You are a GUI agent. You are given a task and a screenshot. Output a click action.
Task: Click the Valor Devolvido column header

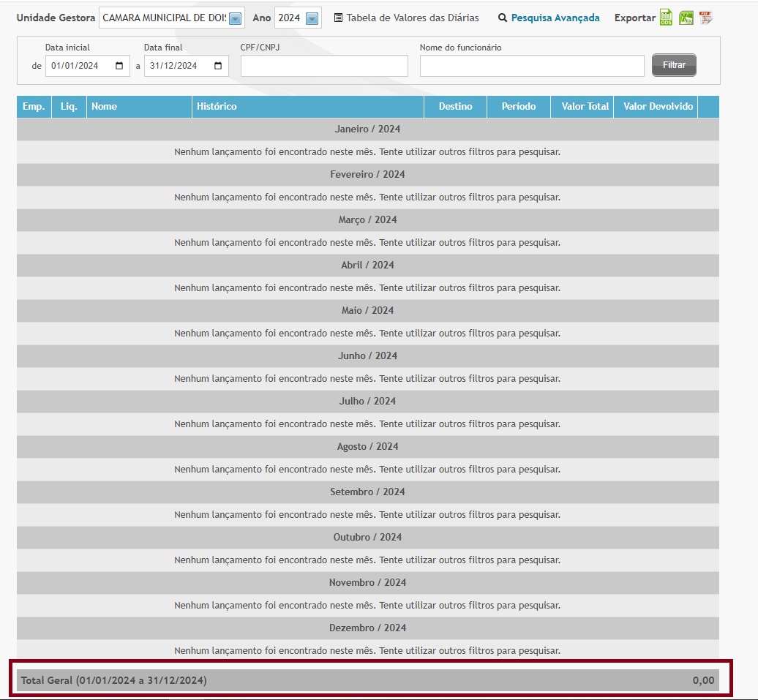(658, 107)
